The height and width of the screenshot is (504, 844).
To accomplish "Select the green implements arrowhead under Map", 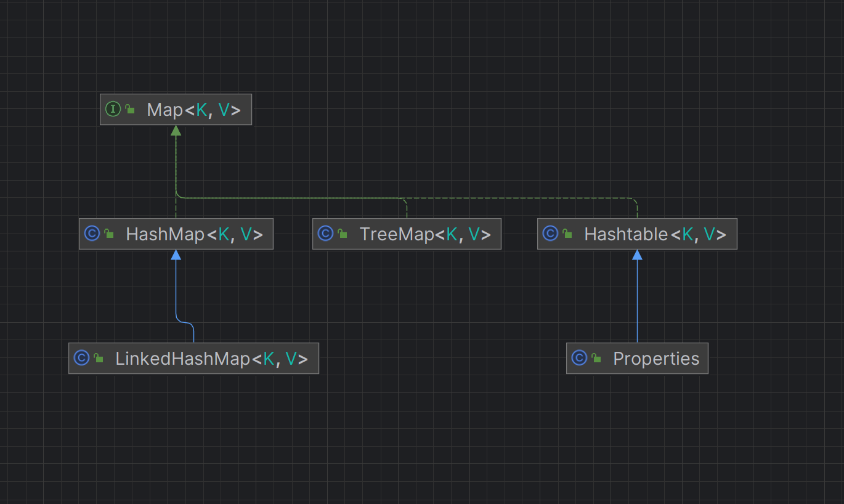I will 176,130.
